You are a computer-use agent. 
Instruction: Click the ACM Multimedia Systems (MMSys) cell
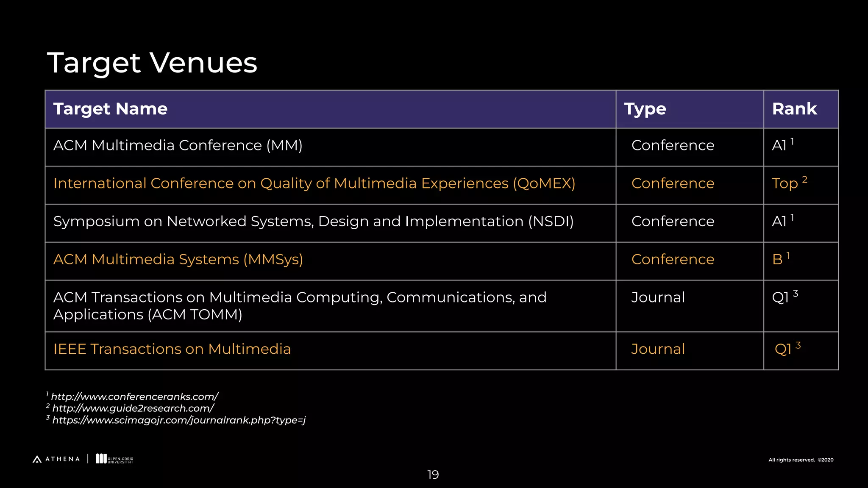point(178,259)
